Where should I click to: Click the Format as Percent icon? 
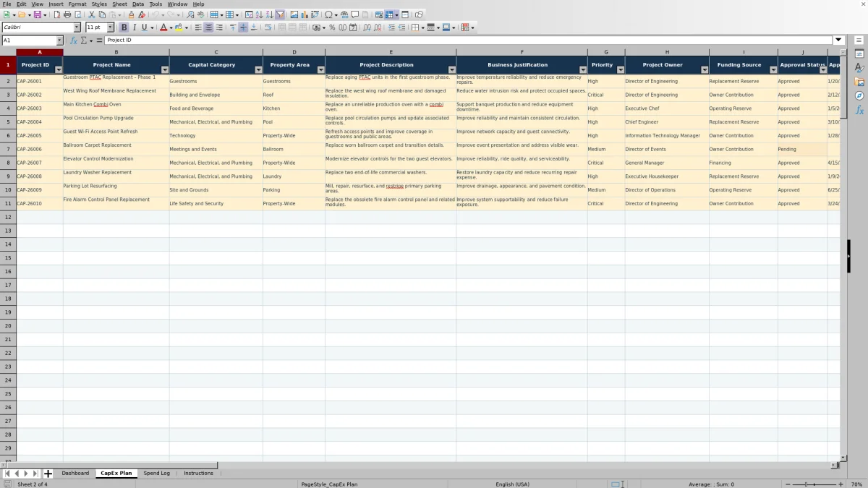pyautogui.click(x=332, y=27)
